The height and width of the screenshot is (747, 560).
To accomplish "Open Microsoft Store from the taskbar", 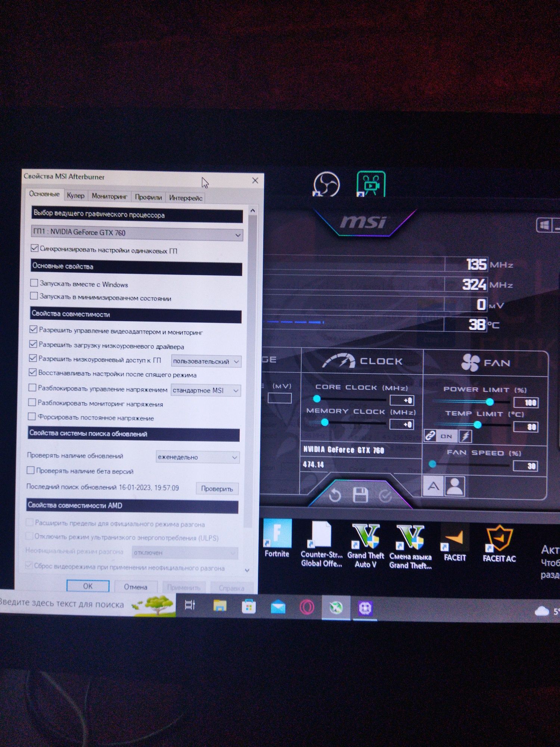I will (249, 607).
